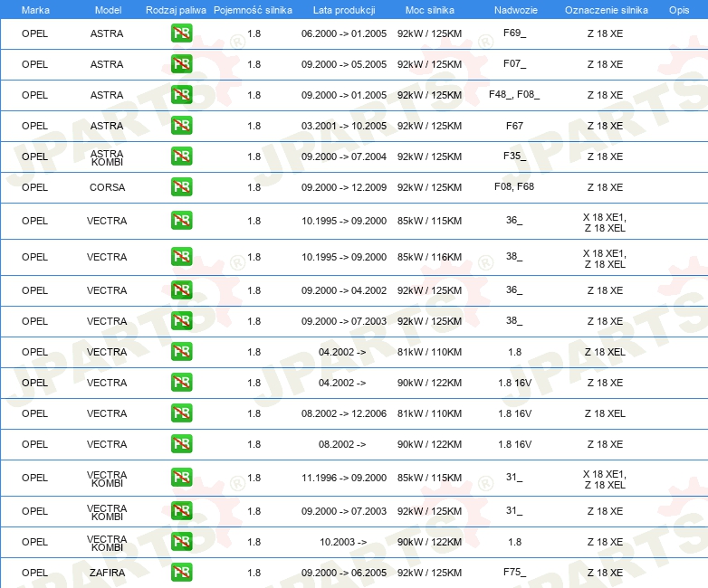The height and width of the screenshot is (588, 708).
Task: Click the OPEL brand cell in the Zafira row
Action: point(34,573)
